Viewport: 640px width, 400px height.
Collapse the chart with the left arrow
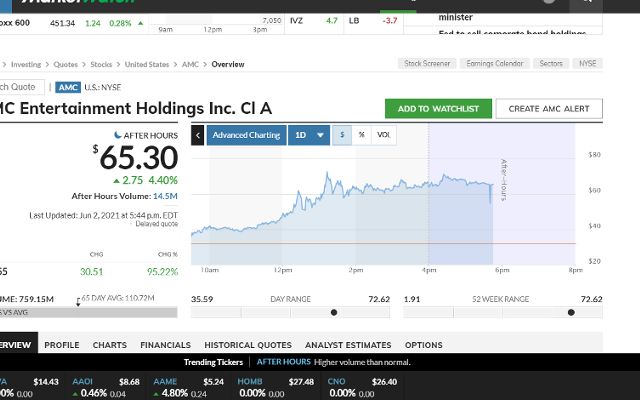tap(198, 135)
